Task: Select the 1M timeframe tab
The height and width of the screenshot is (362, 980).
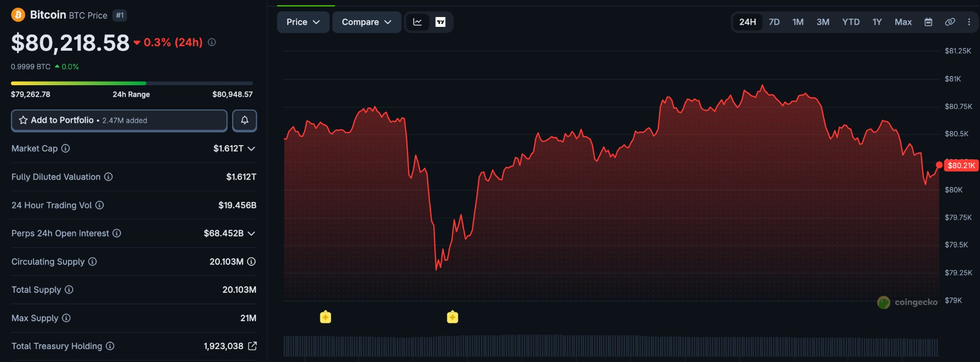Action: click(798, 22)
